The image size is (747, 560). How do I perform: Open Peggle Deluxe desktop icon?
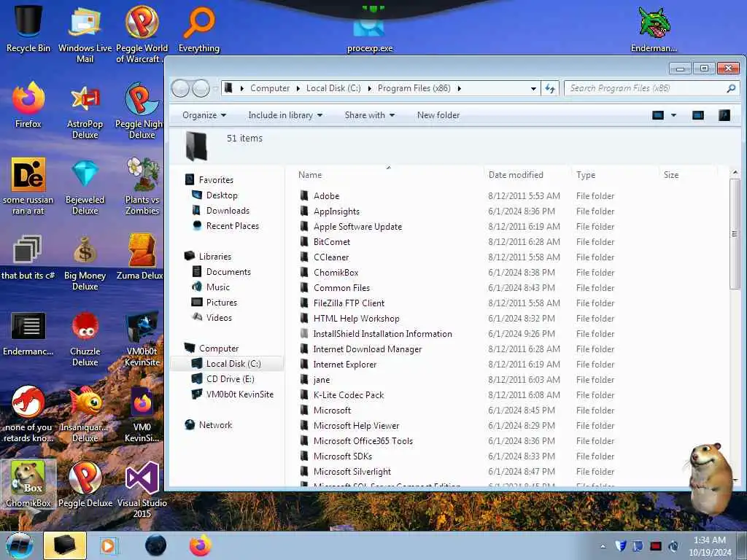point(85,484)
